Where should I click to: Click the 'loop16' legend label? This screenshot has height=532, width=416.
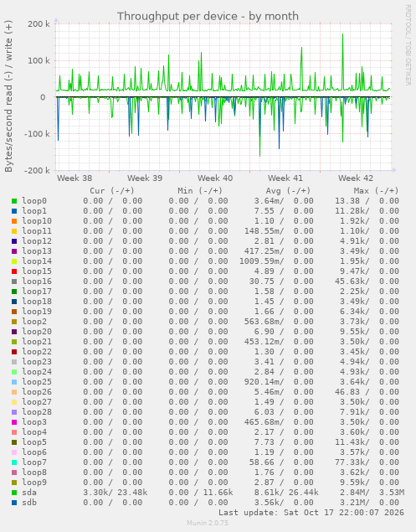[x=37, y=281]
